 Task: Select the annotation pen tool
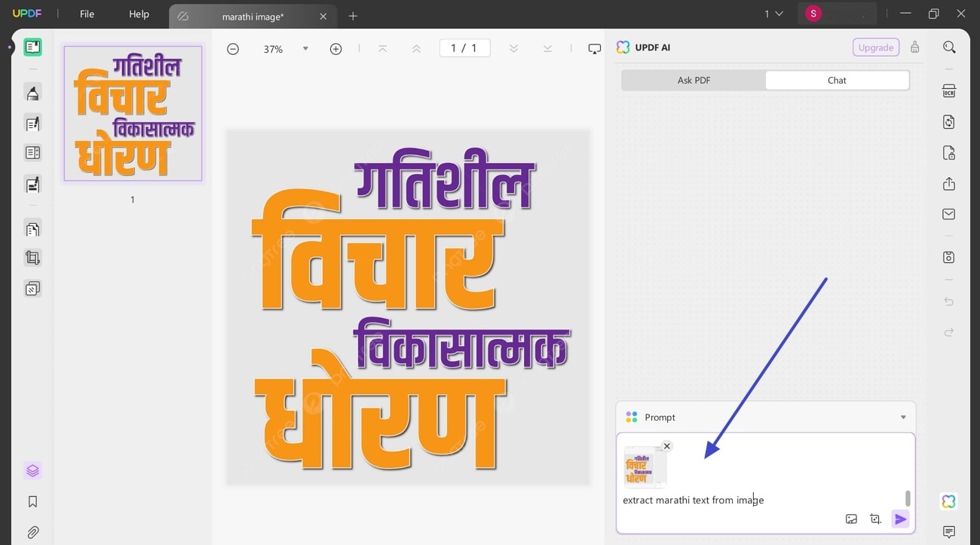(x=32, y=93)
